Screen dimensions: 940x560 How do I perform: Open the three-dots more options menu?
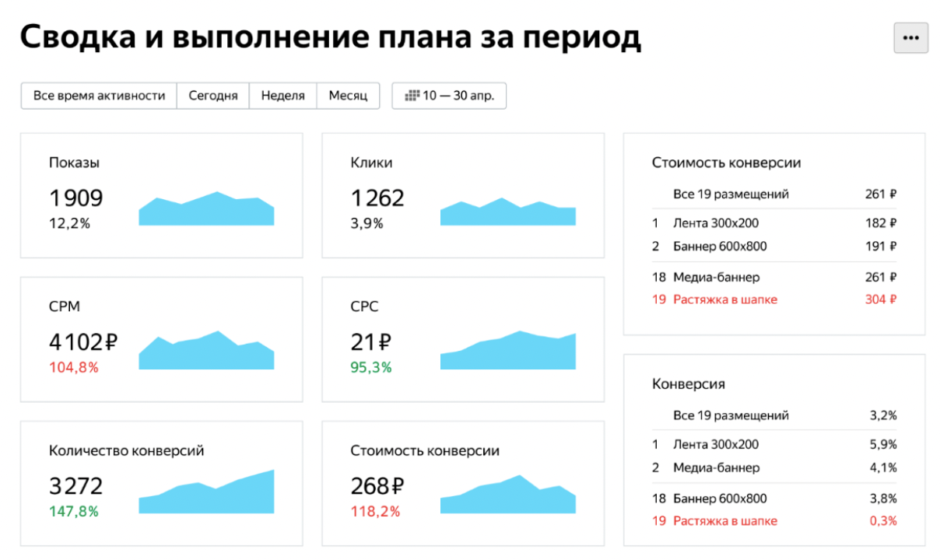pos(910,38)
